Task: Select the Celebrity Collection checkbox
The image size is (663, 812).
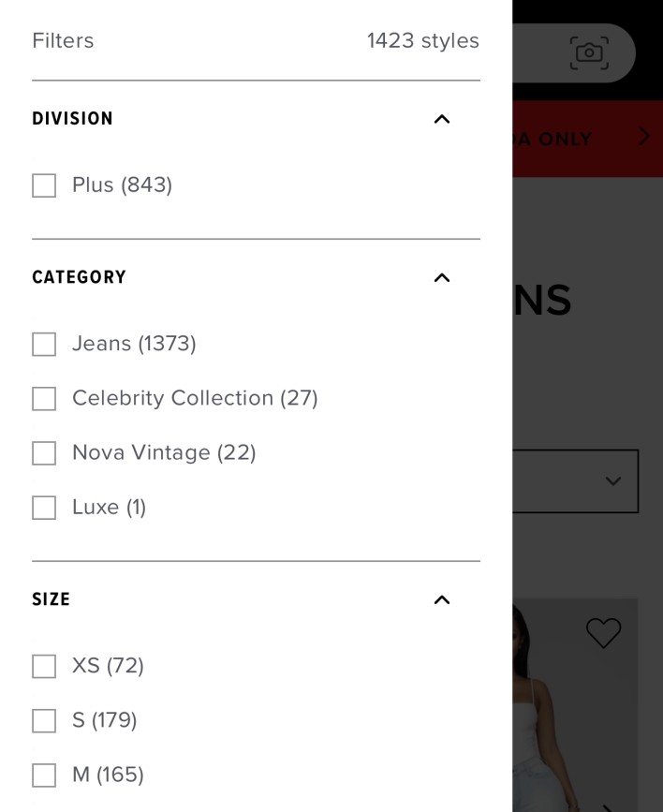Action: click(44, 399)
